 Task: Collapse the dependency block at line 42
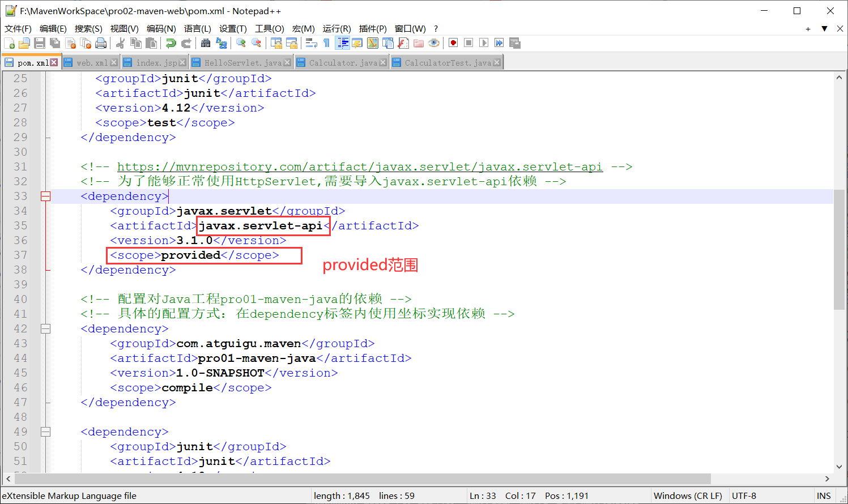pyautogui.click(x=46, y=329)
